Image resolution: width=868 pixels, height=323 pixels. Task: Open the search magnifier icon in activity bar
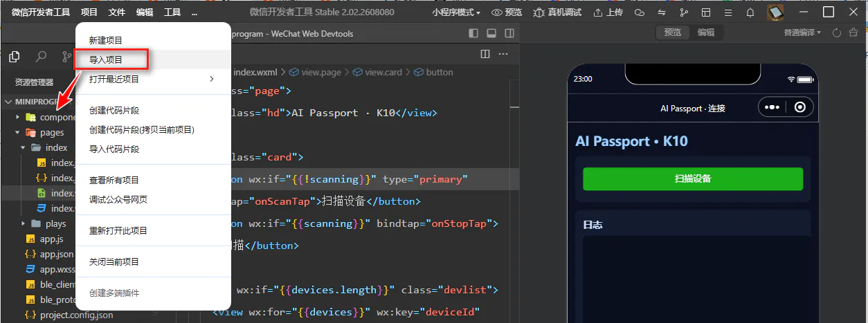[x=41, y=57]
